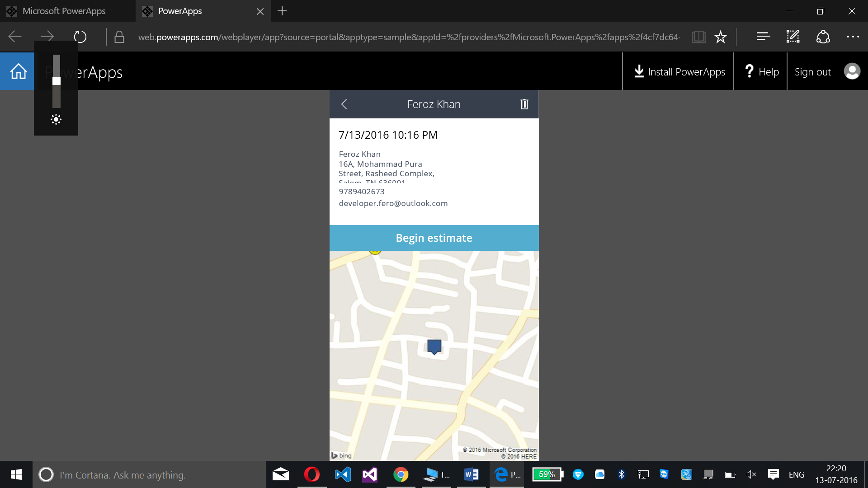Click the address line 'Street, Rasheed Complex,'
Image resolution: width=868 pixels, height=488 pixels.
click(x=387, y=174)
